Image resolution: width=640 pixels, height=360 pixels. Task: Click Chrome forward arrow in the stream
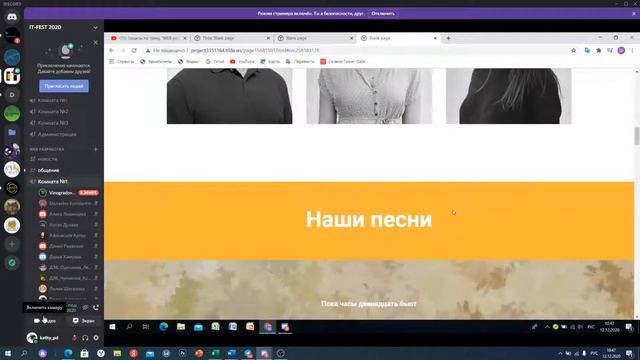(x=123, y=50)
